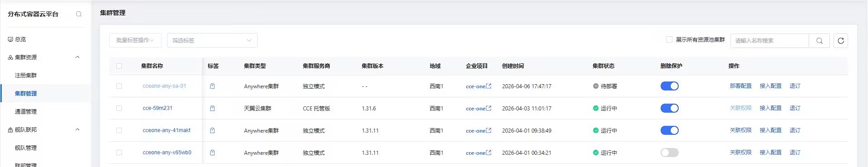
Task: Click 接入配置 for cceone-any-sa-01
Action: point(770,86)
